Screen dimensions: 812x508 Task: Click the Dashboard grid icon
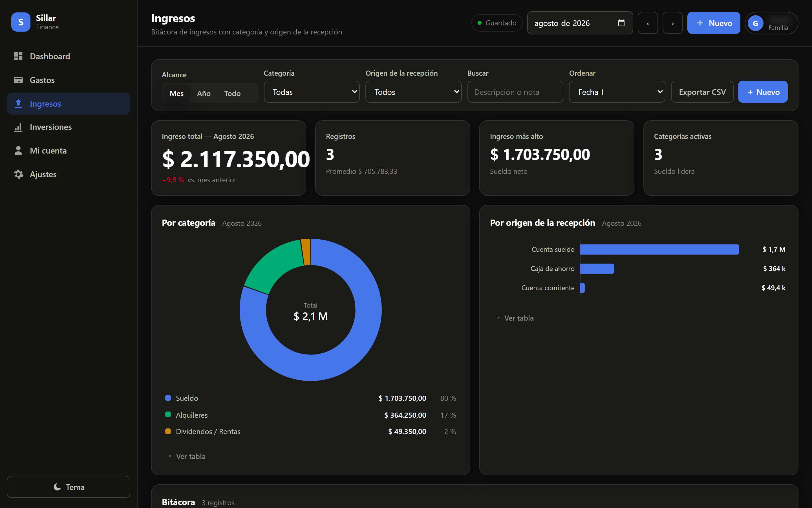tap(18, 56)
